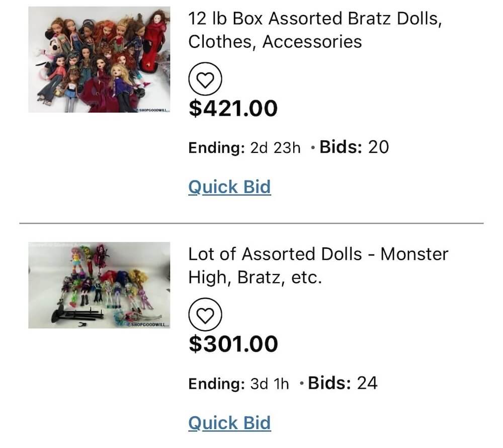Select the $421.00 current price

[233, 109]
